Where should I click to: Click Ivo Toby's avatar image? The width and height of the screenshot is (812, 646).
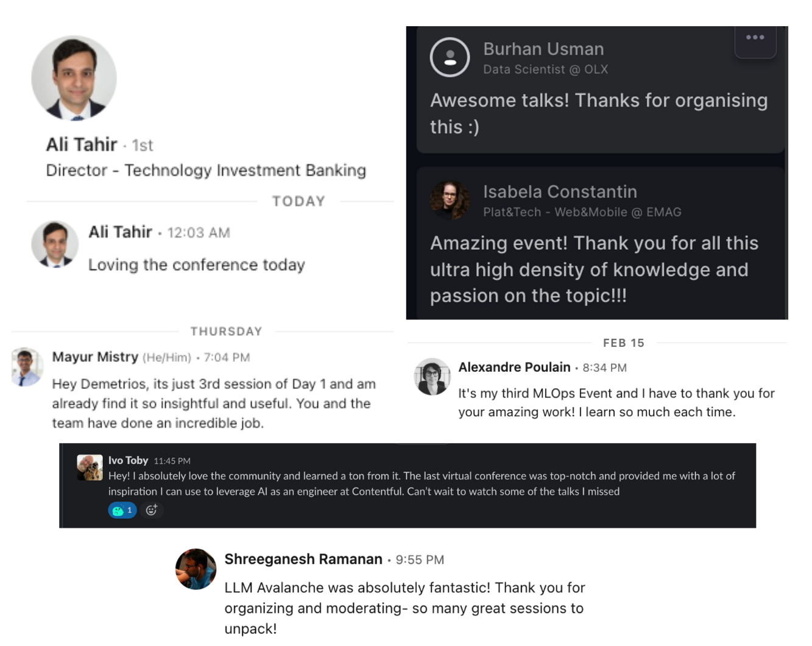pos(90,467)
